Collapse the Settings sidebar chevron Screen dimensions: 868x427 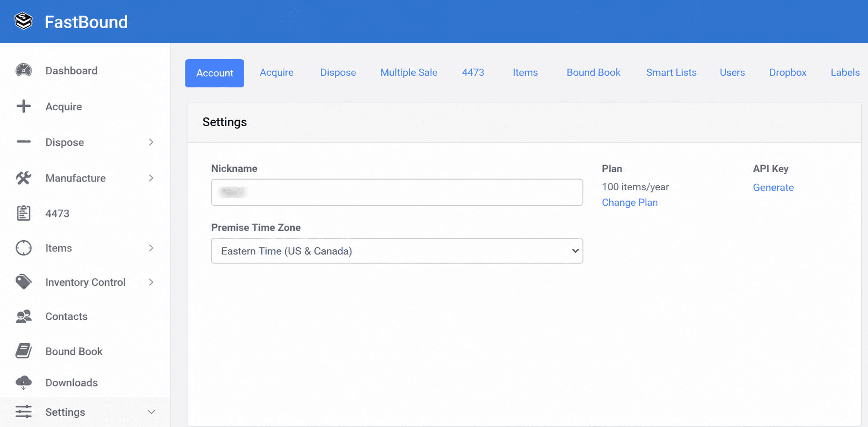151,412
